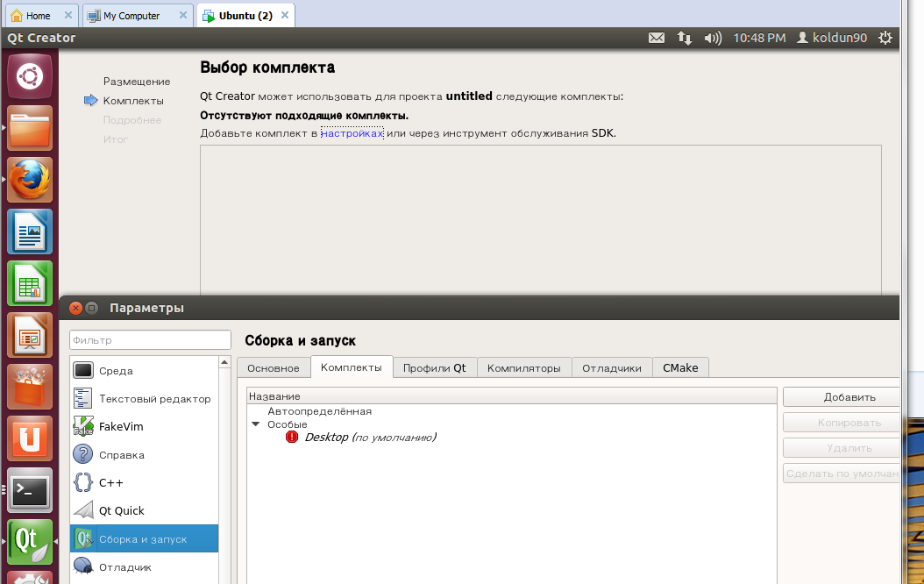Open the Files folder launcher icon
This screenshot has width=924, height=584.
(30, 128)
